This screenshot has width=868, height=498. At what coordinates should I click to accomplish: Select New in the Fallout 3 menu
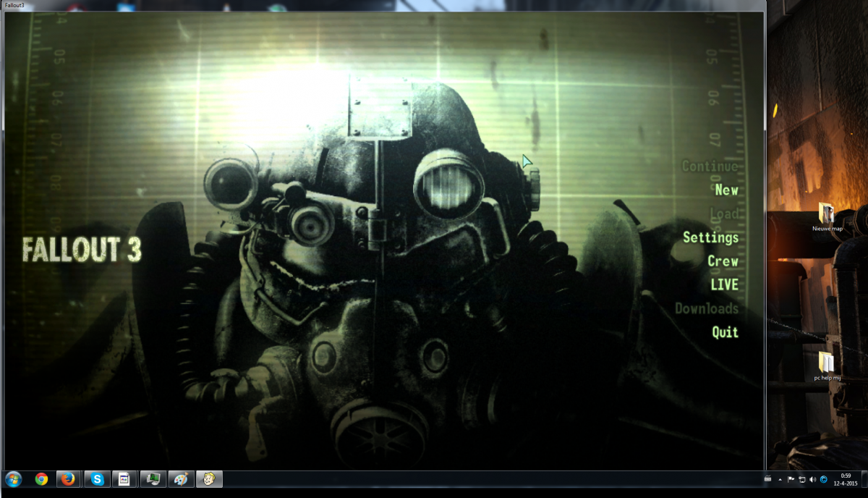pyautogui.click(x=726, y=190)
